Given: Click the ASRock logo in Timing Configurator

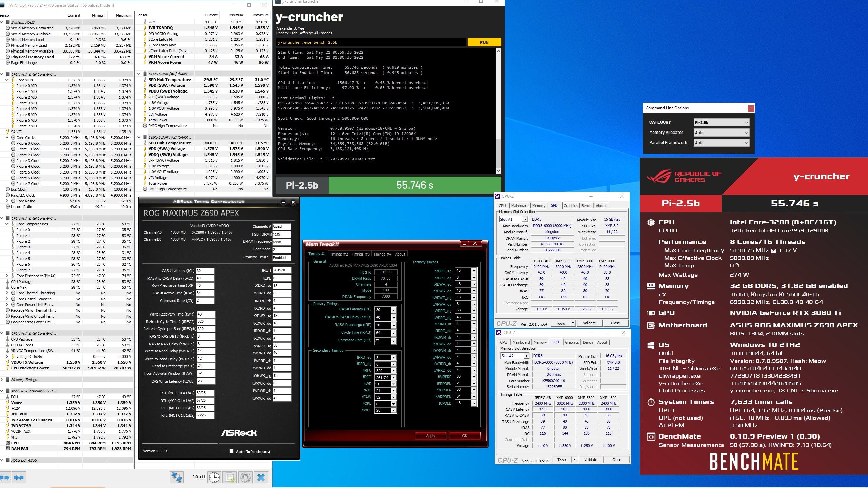Looking at the screenshot, I should click(239, 433).
